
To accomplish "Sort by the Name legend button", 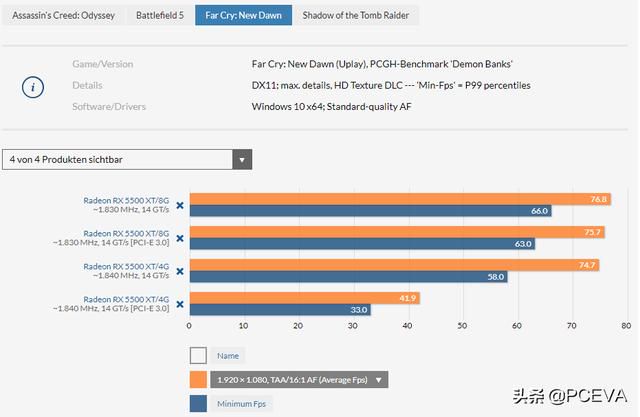I will (x=228, y=356).
